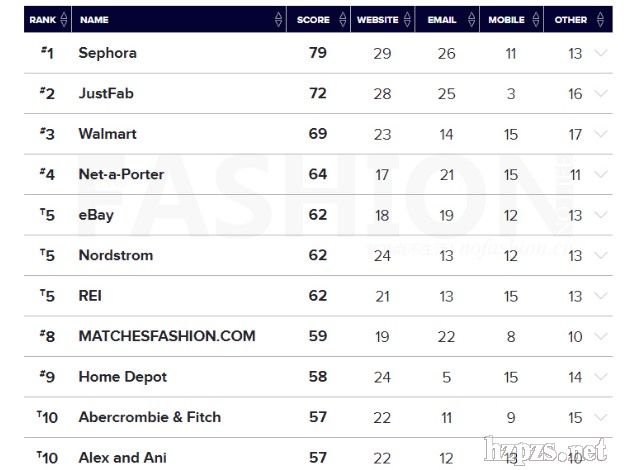Sort table by Rank column arrows

[x=65, y=20]
